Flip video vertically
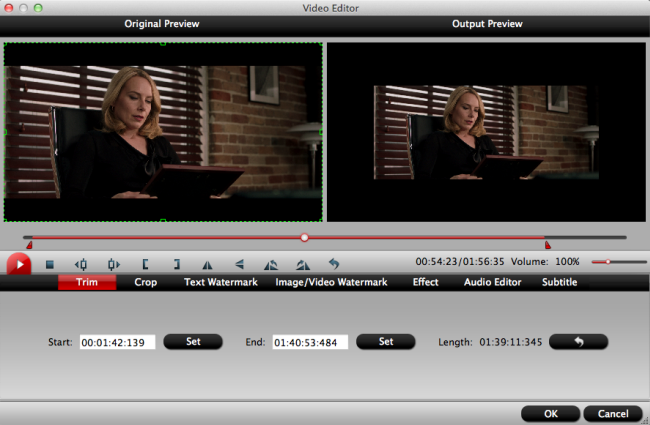The image size is (650, 425). pos(239,264)
